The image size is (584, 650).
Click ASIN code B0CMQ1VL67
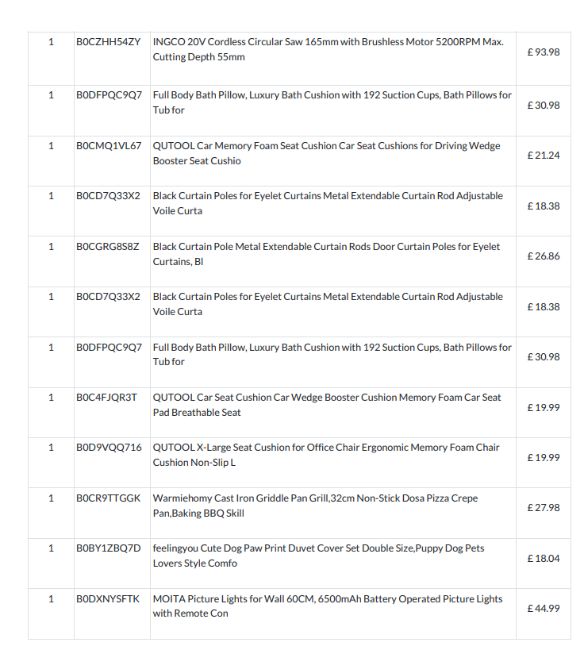coord(109,146)
